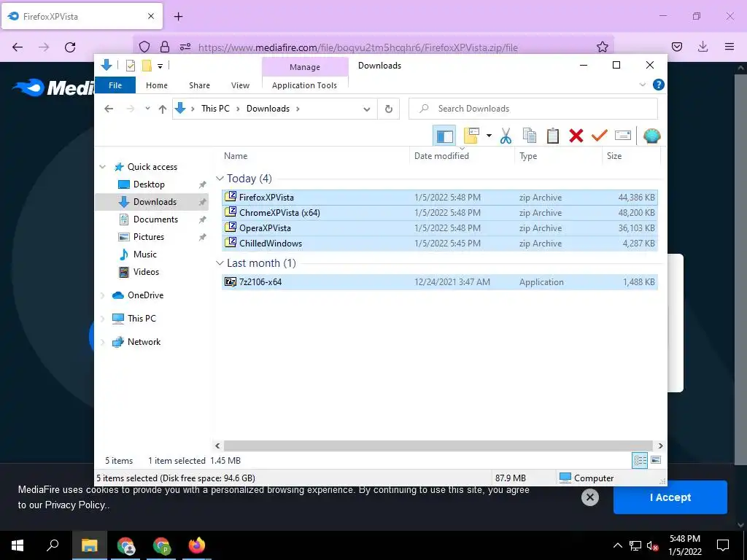
Task: Reload the Firefox page
Action: (x=70, y=47)
